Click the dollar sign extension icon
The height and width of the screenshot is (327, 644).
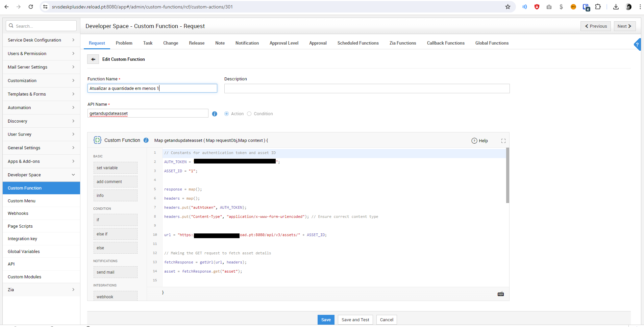point(561,7)
